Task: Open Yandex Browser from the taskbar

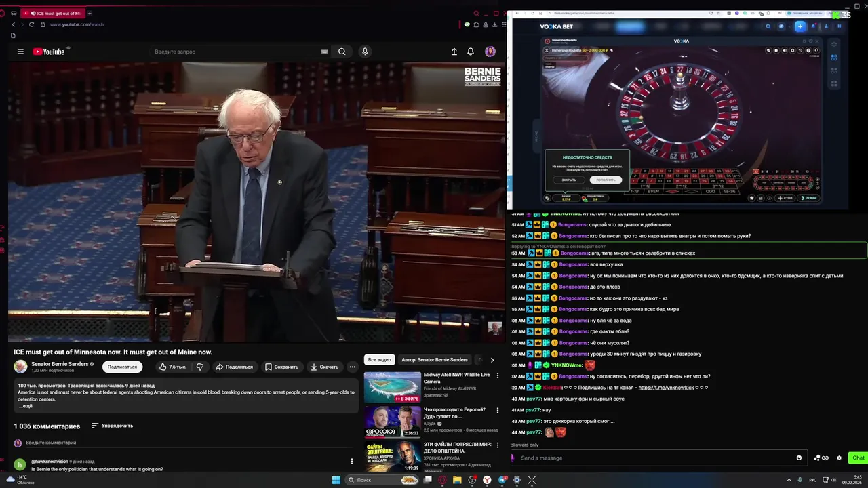Action: (x=487, y=480)
